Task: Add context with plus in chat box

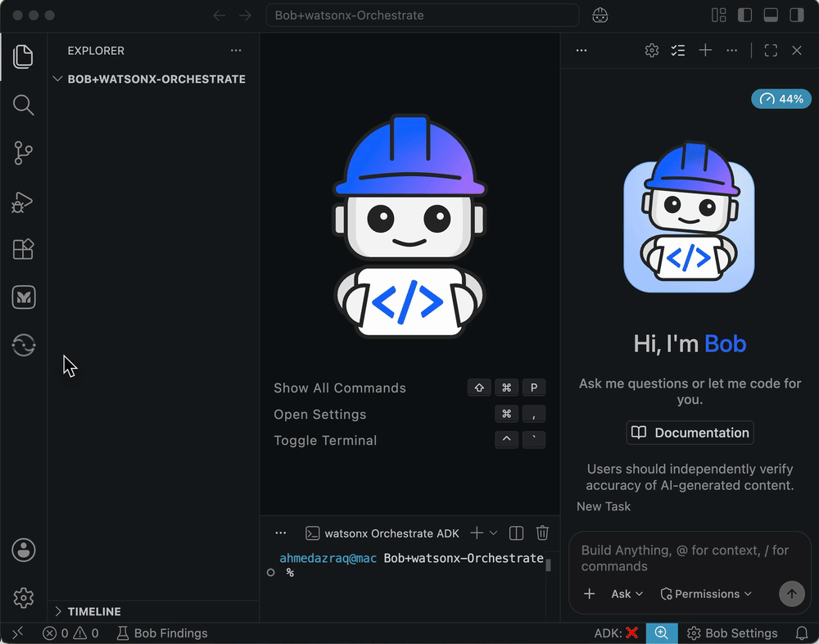Action: (589, 594)
